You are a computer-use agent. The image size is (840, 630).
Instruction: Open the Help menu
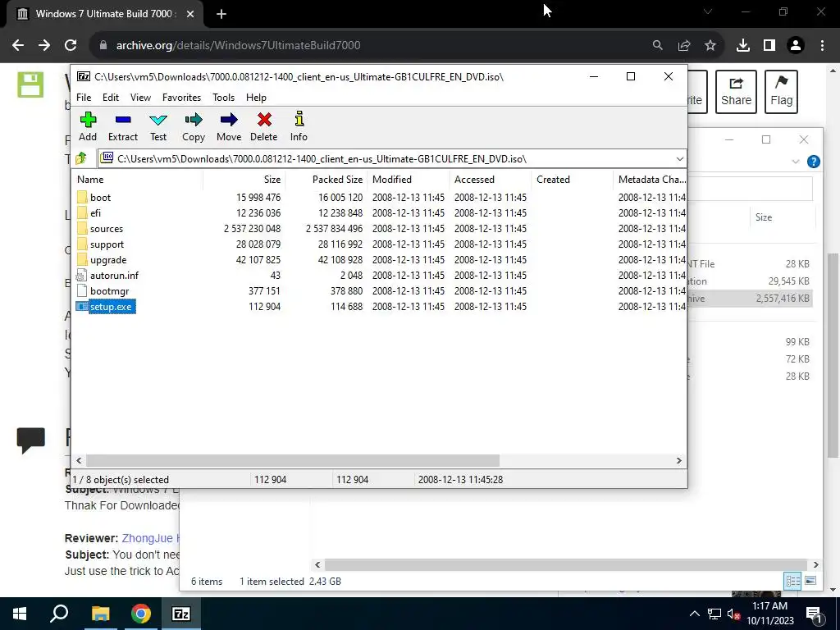256,98
